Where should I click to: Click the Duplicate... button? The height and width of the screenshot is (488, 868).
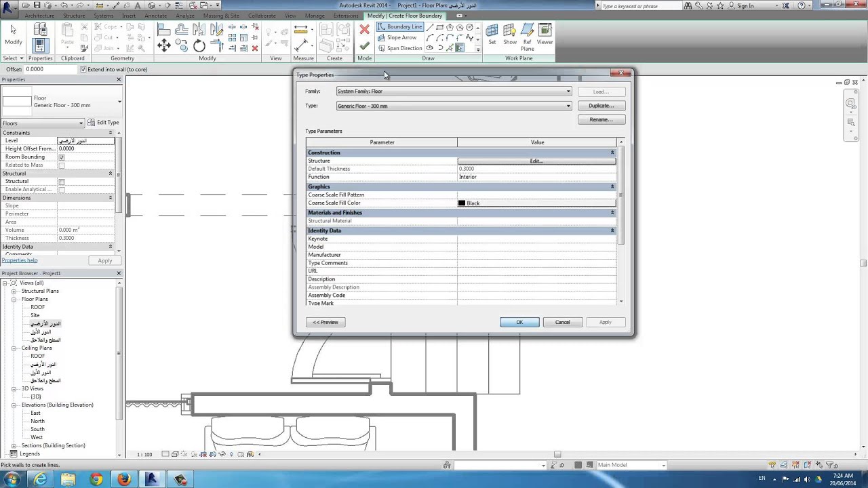click(601, 106)
